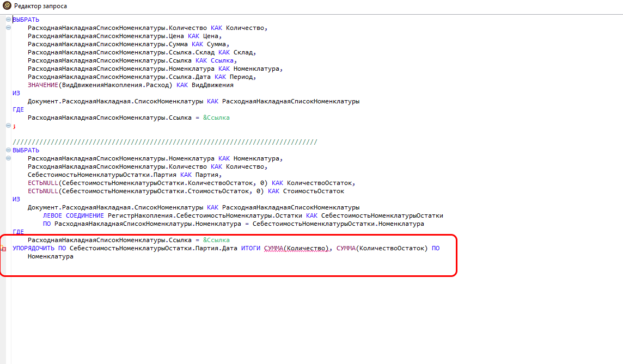The height and width of the screenshot is (364, 623).
Task: Click ЕСТЬNULL on СтоимостьОстаток line
Action: click(43, 191)
